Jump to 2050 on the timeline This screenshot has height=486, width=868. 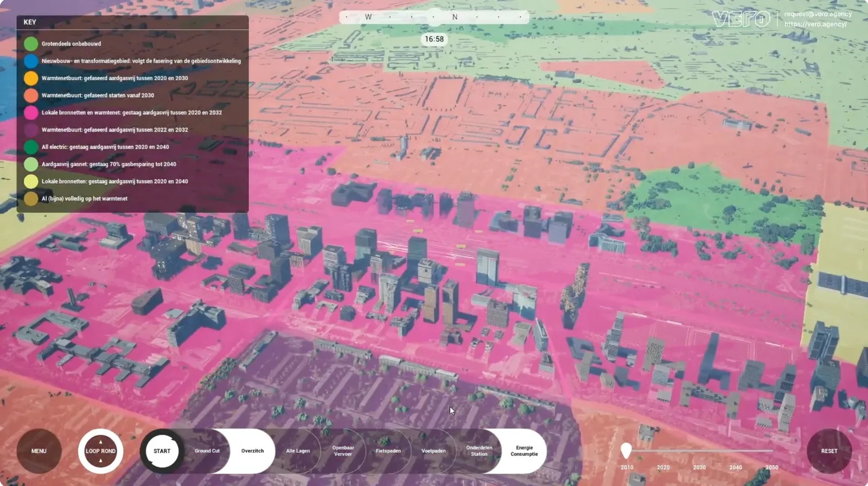coord(772,467)
